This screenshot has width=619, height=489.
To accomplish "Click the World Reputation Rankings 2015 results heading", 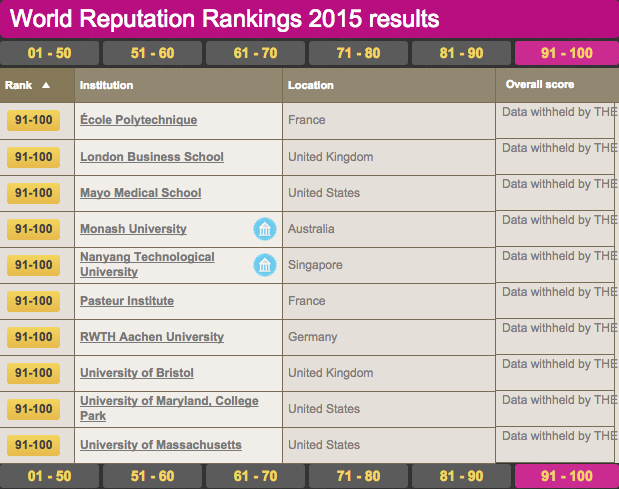I will [224, 19].
